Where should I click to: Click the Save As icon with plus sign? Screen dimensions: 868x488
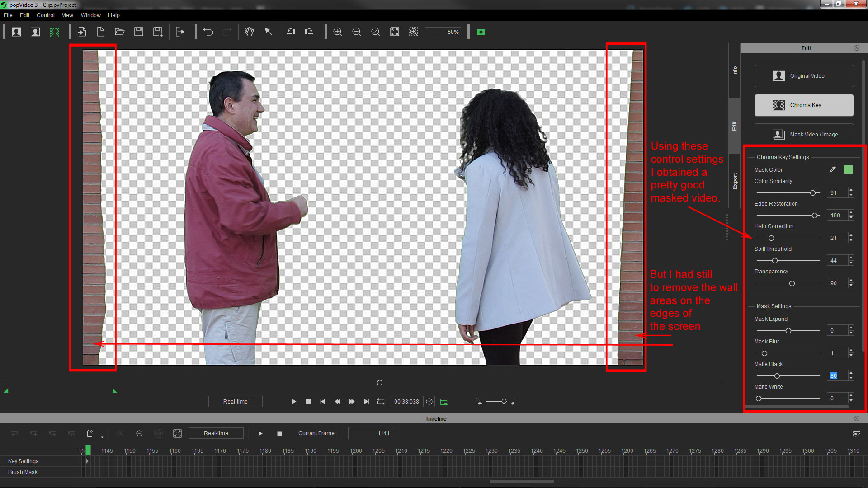click(158, 32)
